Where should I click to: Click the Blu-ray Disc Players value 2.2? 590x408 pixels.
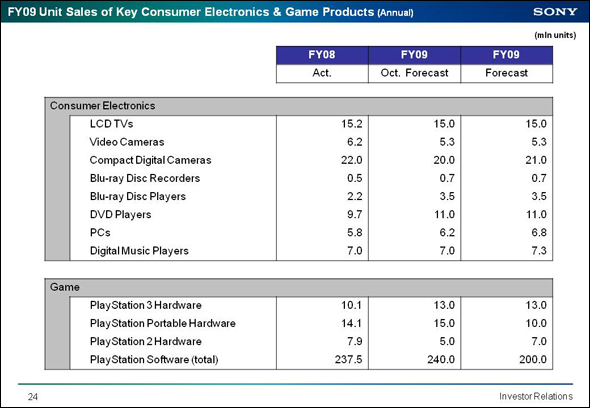(x=355, y=196)
